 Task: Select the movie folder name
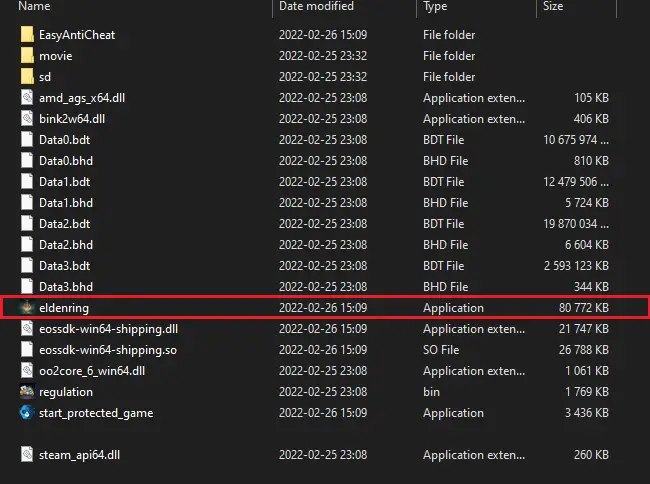click(x=56, y=56)
